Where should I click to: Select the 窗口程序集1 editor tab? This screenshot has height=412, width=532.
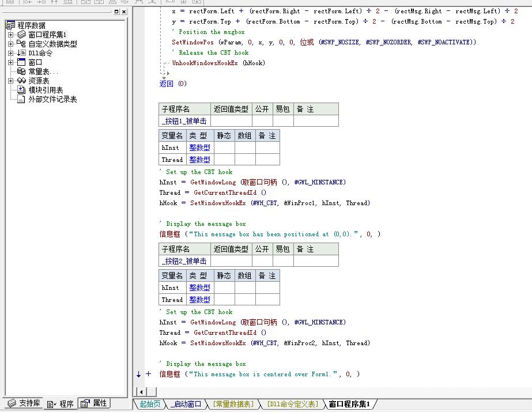349,404
